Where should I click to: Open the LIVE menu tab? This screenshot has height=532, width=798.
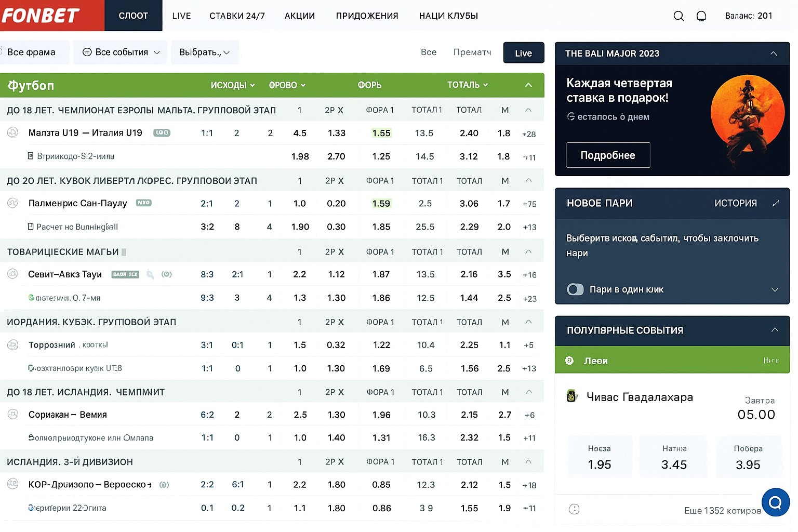181,16
